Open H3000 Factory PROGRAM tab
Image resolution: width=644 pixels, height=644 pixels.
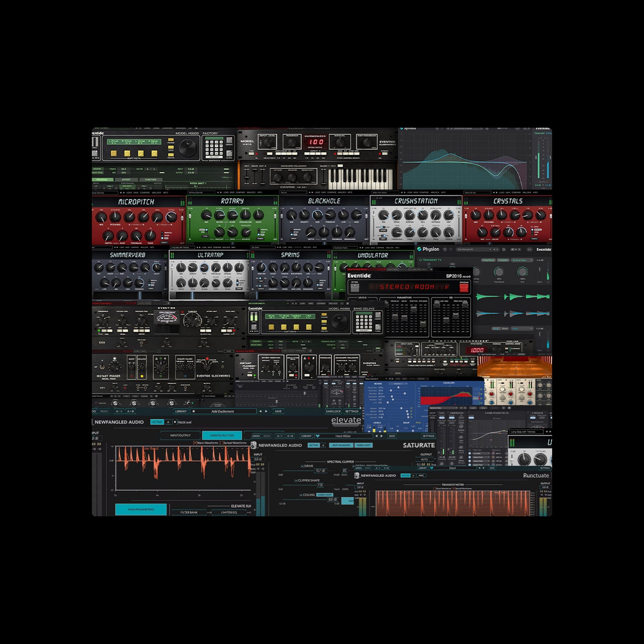(103, 180)
